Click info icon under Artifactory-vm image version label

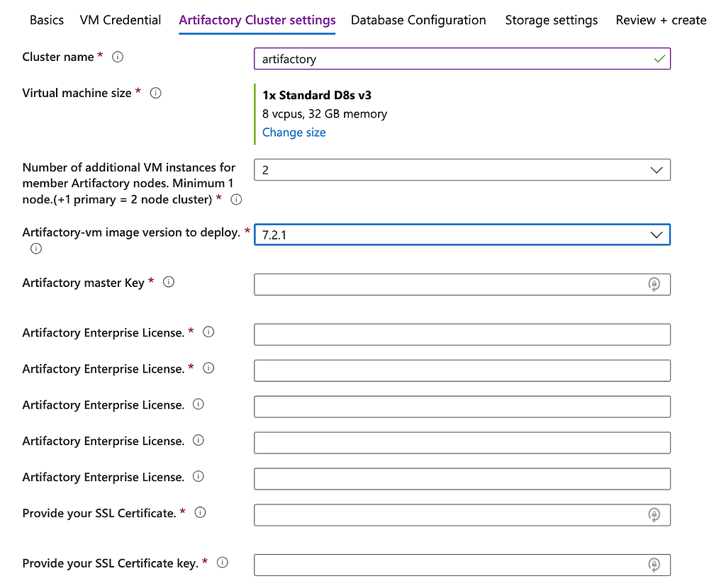(36, 249)
